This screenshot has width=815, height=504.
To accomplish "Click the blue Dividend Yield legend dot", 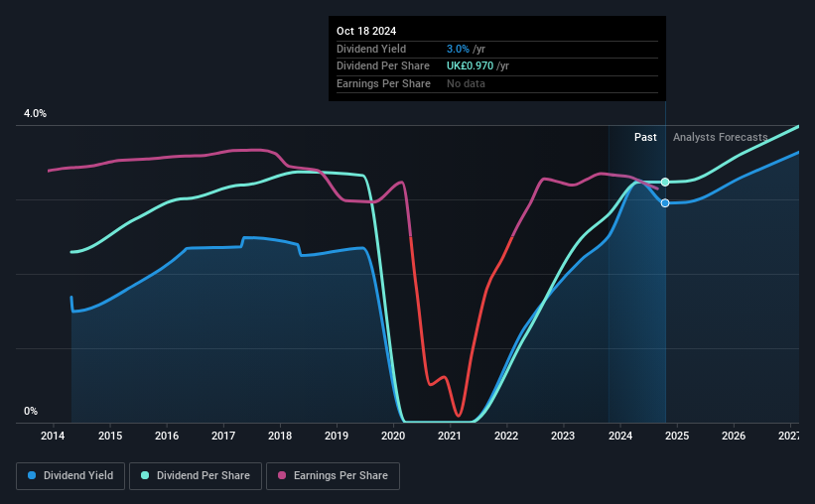I will point(32,475).
